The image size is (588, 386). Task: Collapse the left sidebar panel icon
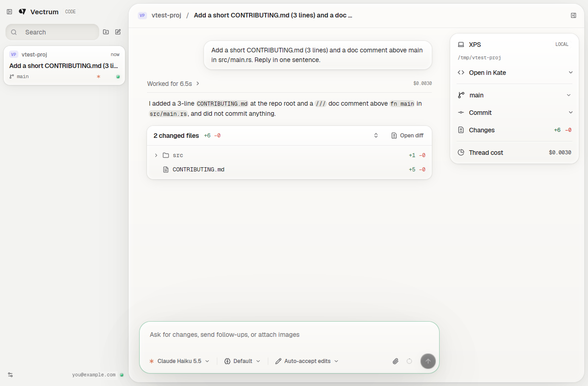pos(9,11)
